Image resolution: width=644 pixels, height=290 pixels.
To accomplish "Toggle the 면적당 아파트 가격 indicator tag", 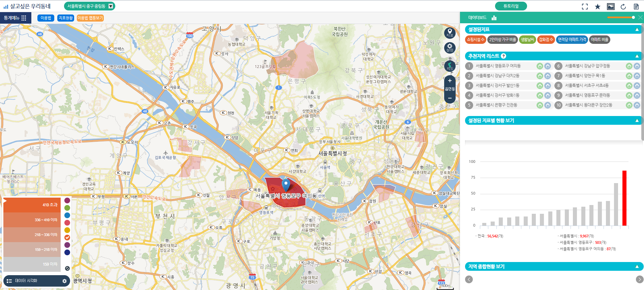I will [x=572, y=39].
